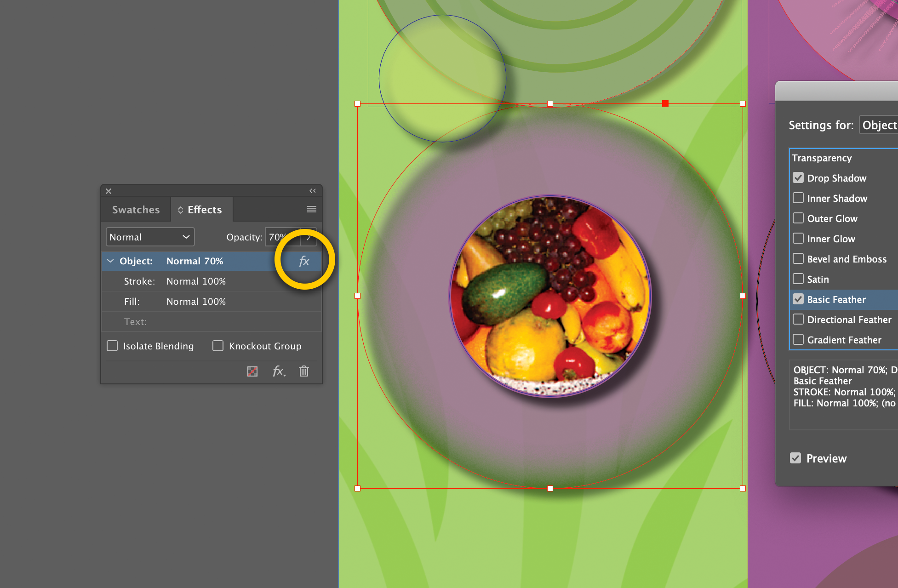The width and height of the screenshot is (898, 588).
Task: Select Transparency in the effects list
Action: pyautogui.click(x=822, y=158)
